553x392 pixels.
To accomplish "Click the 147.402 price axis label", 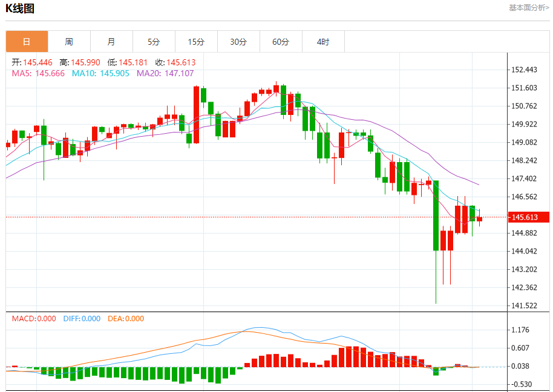I will (524, 178).
